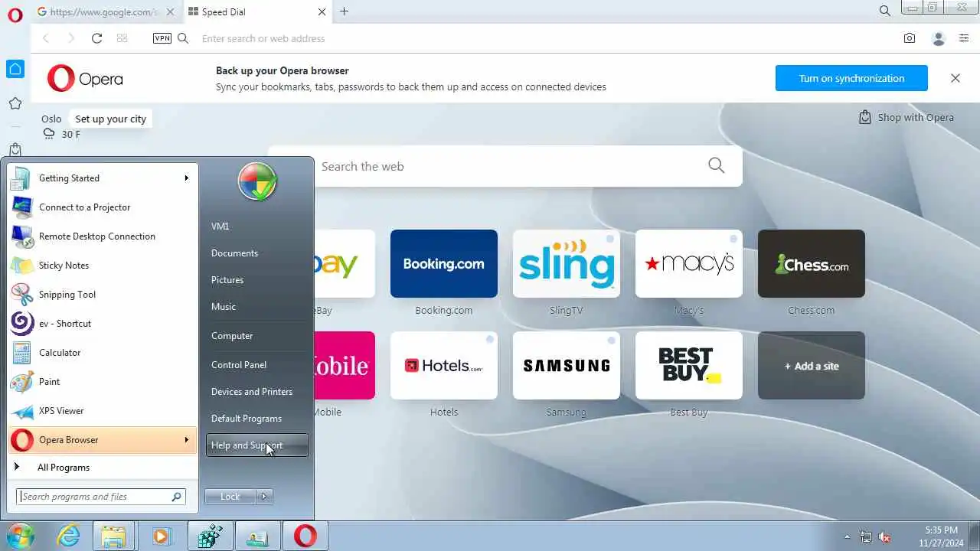Open the Chess.com speed dial tile

coord(812,264)
